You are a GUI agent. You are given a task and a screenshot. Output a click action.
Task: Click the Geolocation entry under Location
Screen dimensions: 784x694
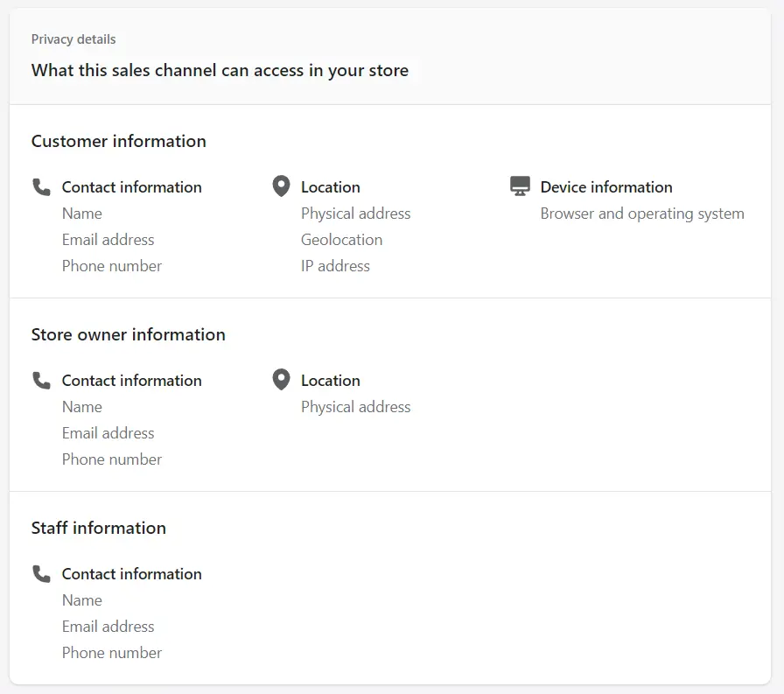point(341,240)
